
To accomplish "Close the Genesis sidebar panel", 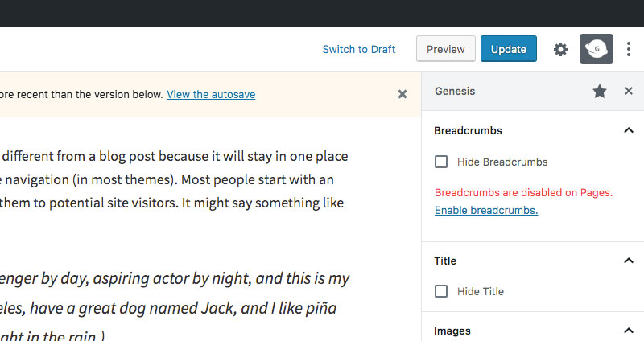I will pyautogui.click(x=629, y=92).
